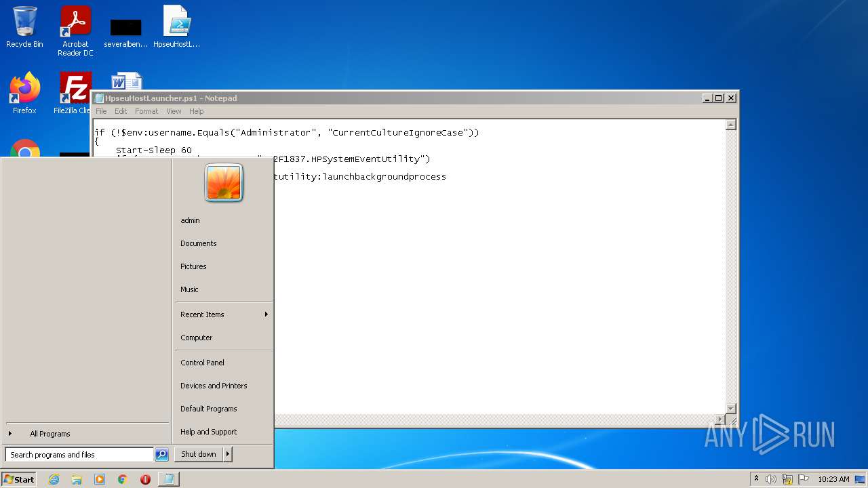
Task: Open Action Center flag tray icon
Action: [804, 479]
